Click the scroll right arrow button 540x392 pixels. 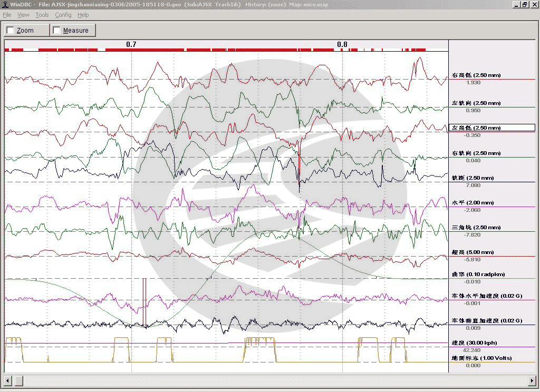point(533,380)
